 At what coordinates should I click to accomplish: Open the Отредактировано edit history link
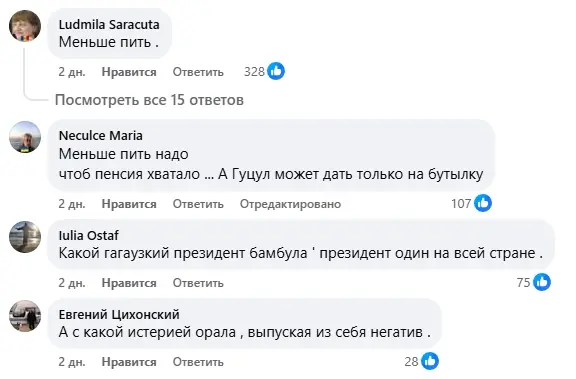(290, 204)
